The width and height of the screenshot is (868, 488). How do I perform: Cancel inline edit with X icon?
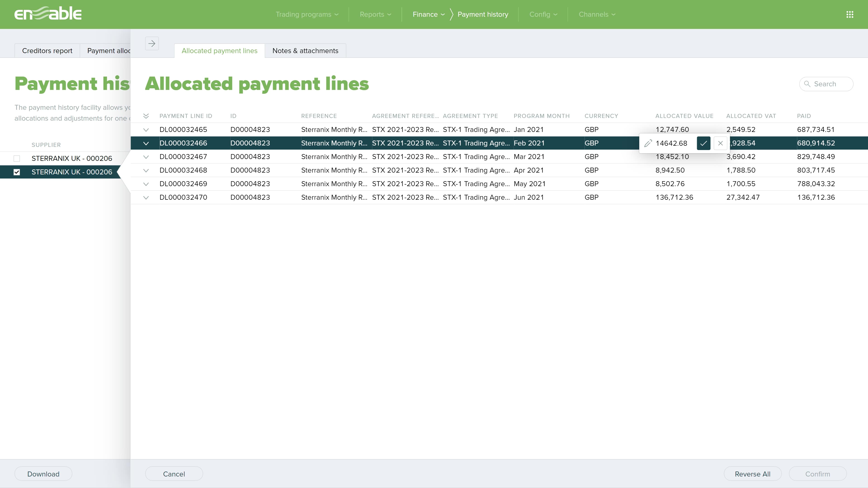(x=720, y=143)
